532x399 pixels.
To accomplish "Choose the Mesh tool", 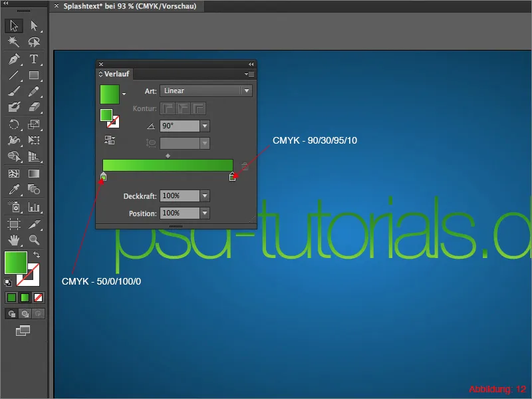I will (x=14, y=174).
